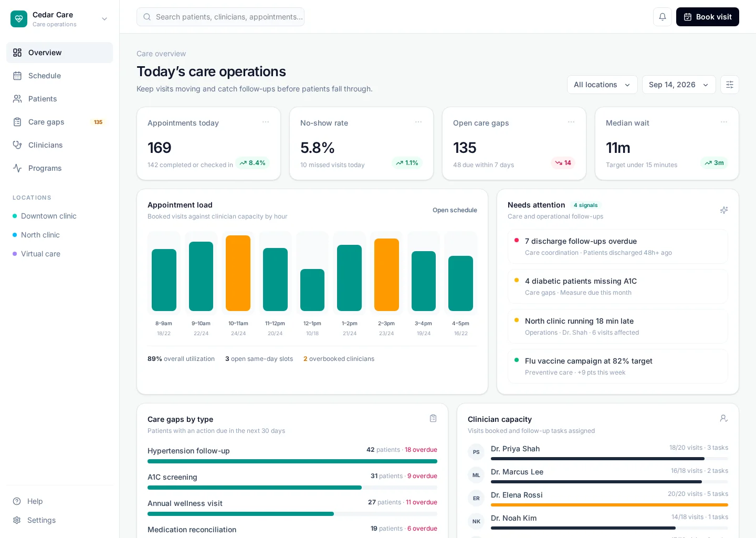Click the Care gaps clipboard icon in sidebar
This screenshot has width=756, height=538.
[17, 122]
